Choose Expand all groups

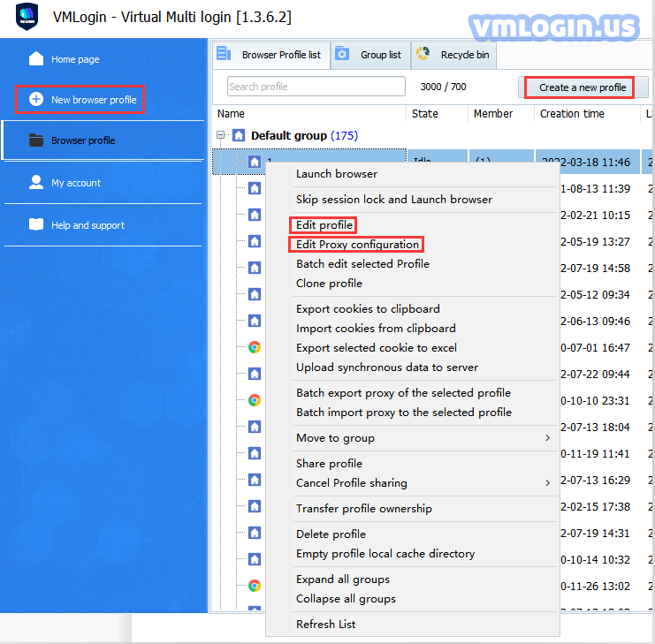[413, 580]
